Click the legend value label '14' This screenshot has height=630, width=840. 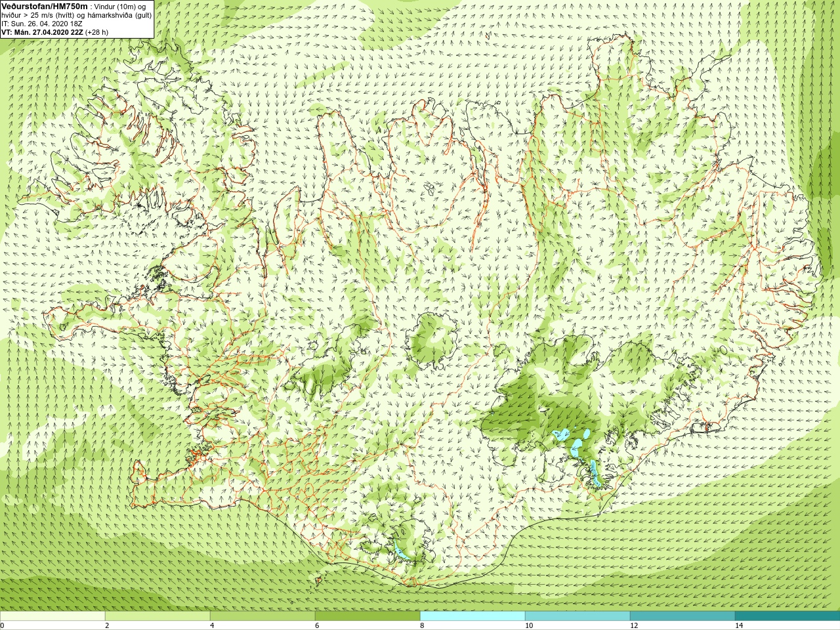pos(739,625)
